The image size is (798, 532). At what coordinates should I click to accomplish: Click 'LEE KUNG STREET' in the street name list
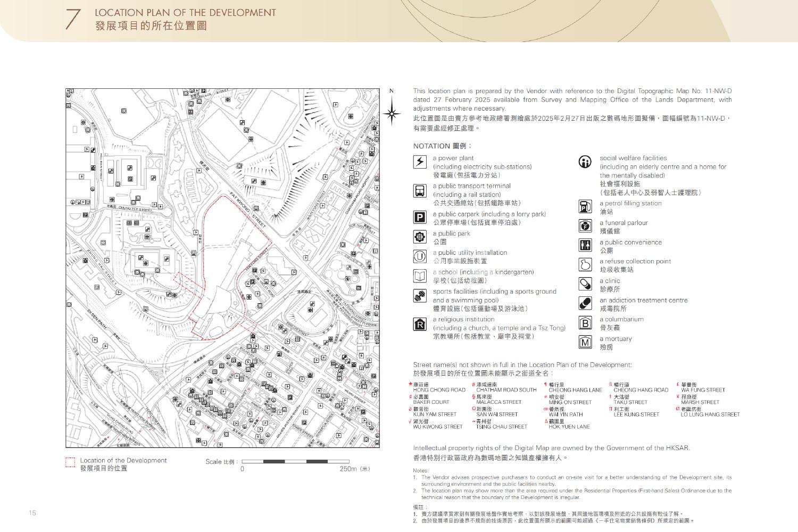point(636,414)
